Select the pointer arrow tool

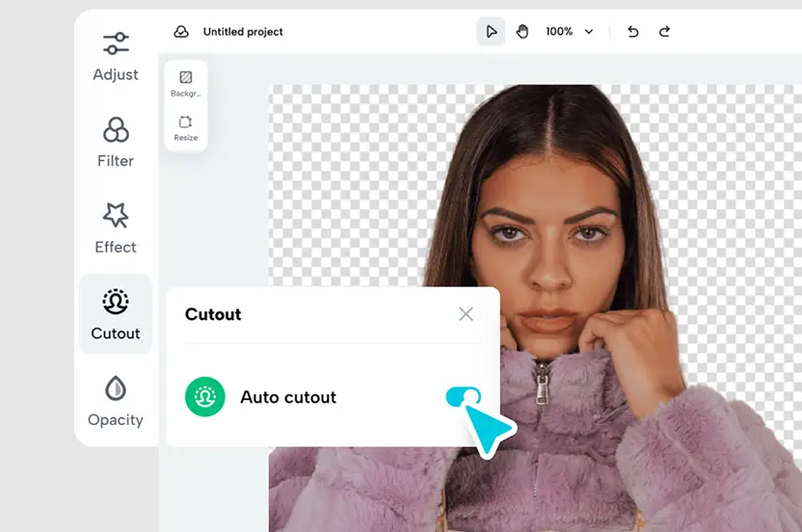491,32
